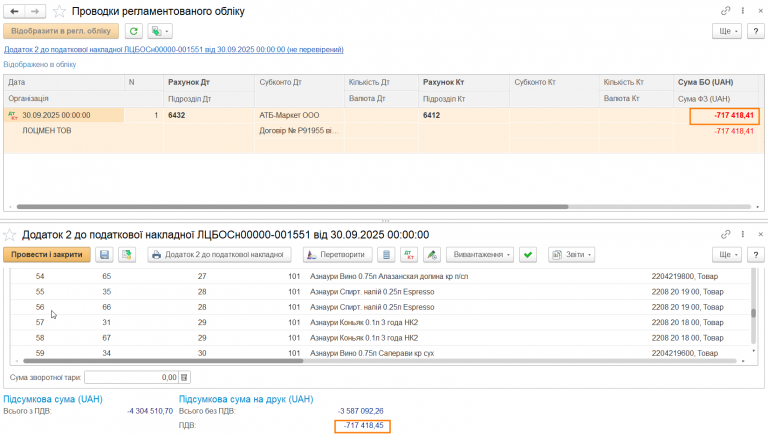Sort by the Рахунок Кт column header
768x435 pixels.
pos(464,82)
